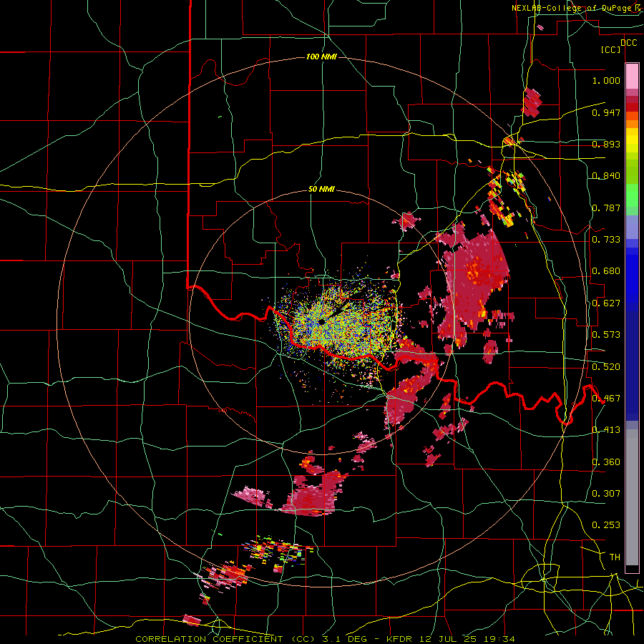Click the TH threshold label
This screenshot has width=644, height=644.
coord(615,557)
